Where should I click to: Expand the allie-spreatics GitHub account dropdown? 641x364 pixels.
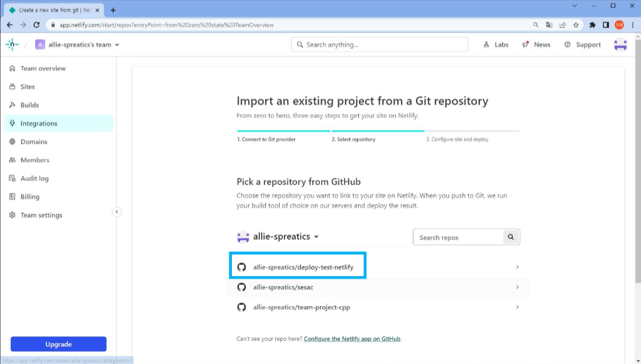pos(286,237)
